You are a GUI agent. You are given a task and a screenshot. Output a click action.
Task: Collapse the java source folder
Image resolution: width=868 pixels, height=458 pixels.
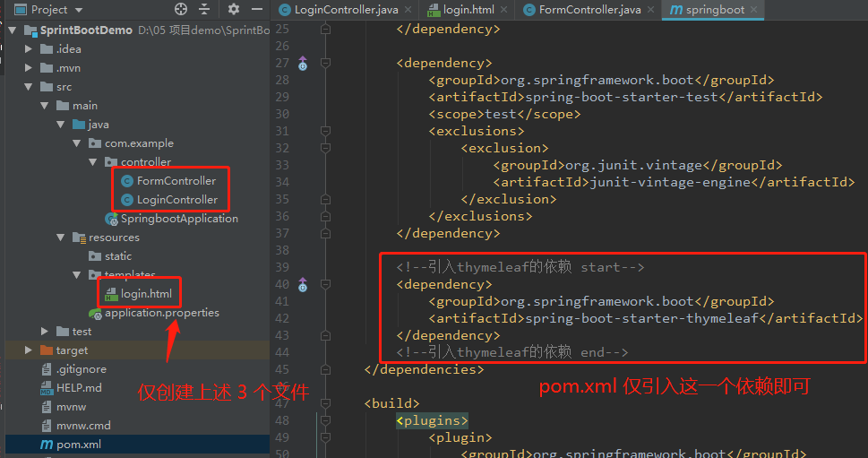click(60, 124)
